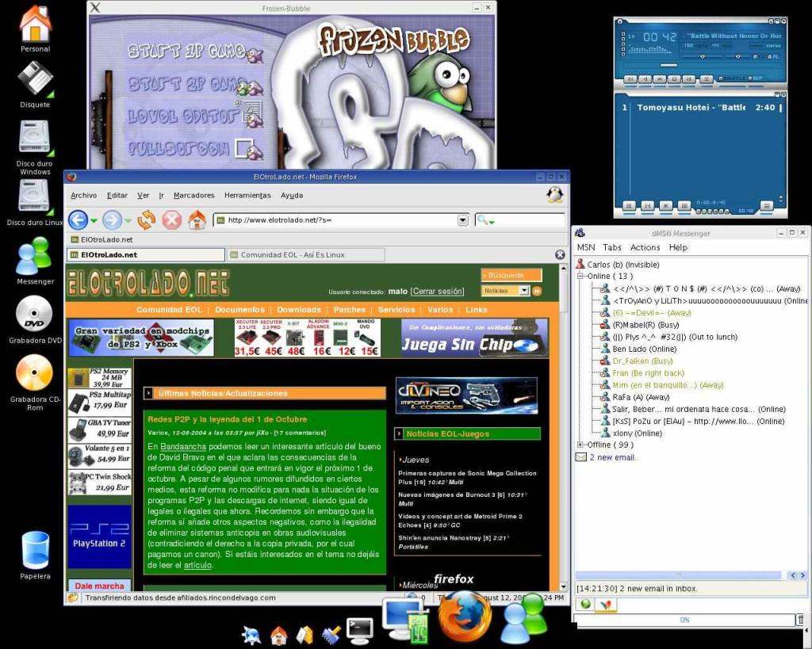Image resolution: width=812 pixels, height=649 pixels.
Task: Close the current Firefox tab
Action: [560, 254]
